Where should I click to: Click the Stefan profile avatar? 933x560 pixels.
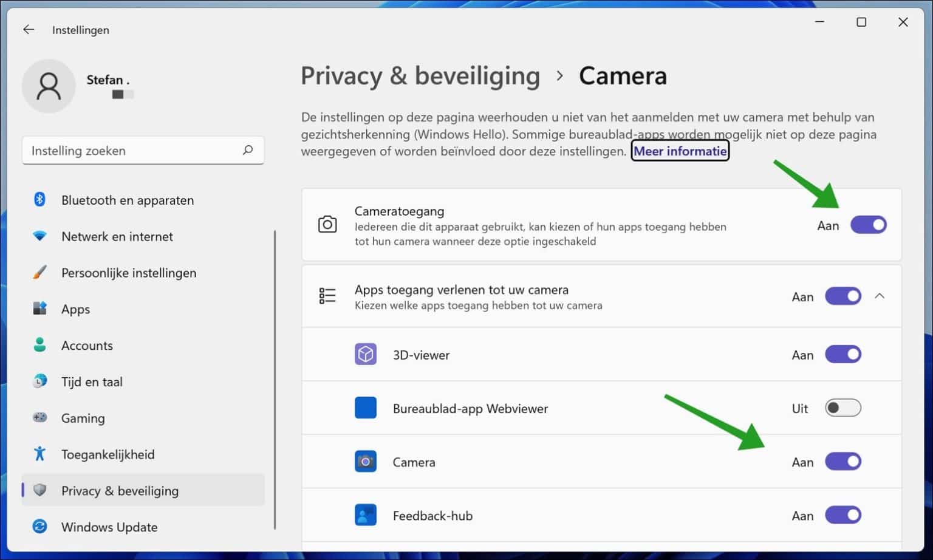49,86
